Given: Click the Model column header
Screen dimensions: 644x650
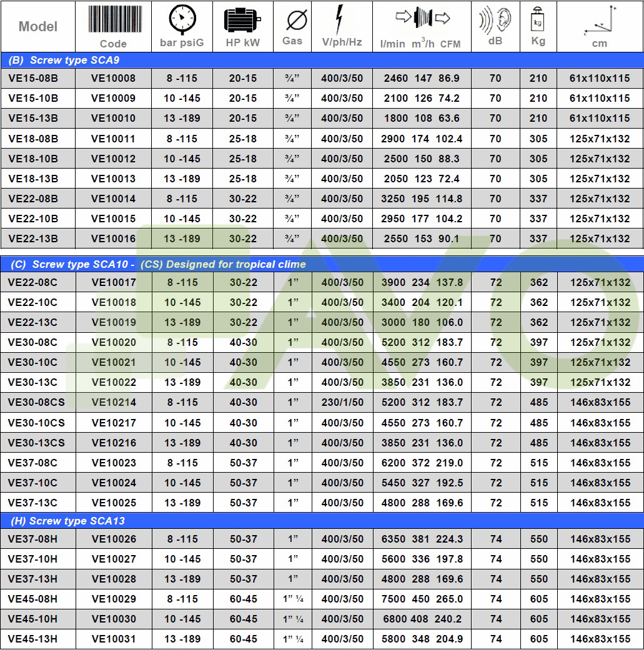Looking at the screenshot, I should [38, 26].
